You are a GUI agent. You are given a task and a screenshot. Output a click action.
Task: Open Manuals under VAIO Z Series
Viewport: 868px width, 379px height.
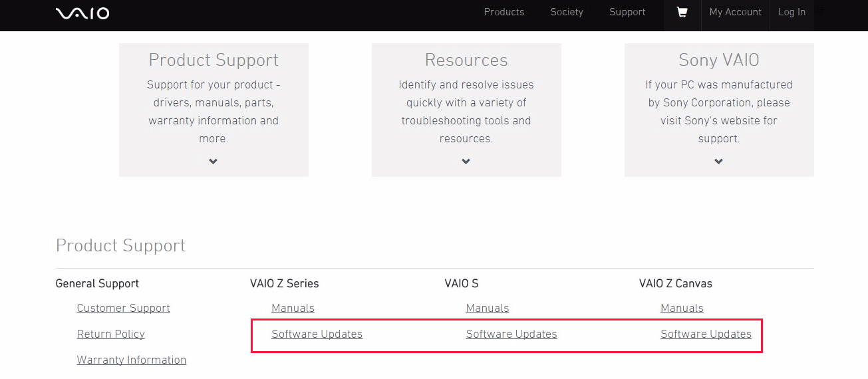coord(293,308)
